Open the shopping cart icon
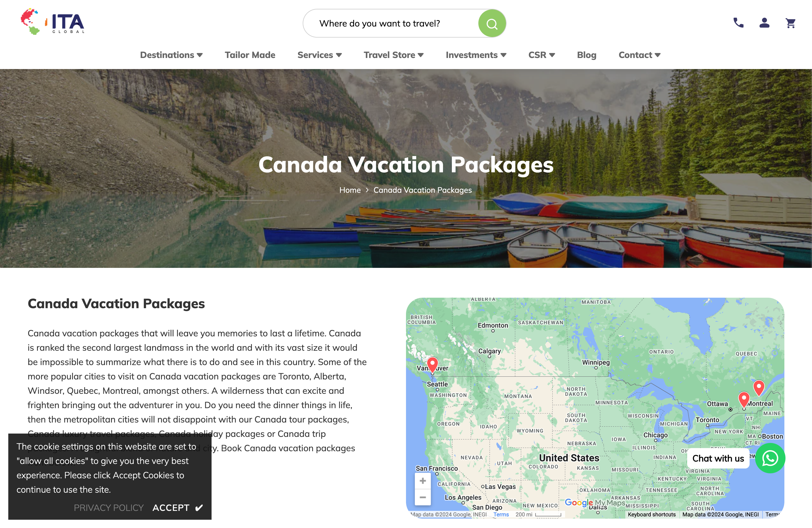Image resolution: width=812 pixels, height=528 pixels. coord(790,23)
